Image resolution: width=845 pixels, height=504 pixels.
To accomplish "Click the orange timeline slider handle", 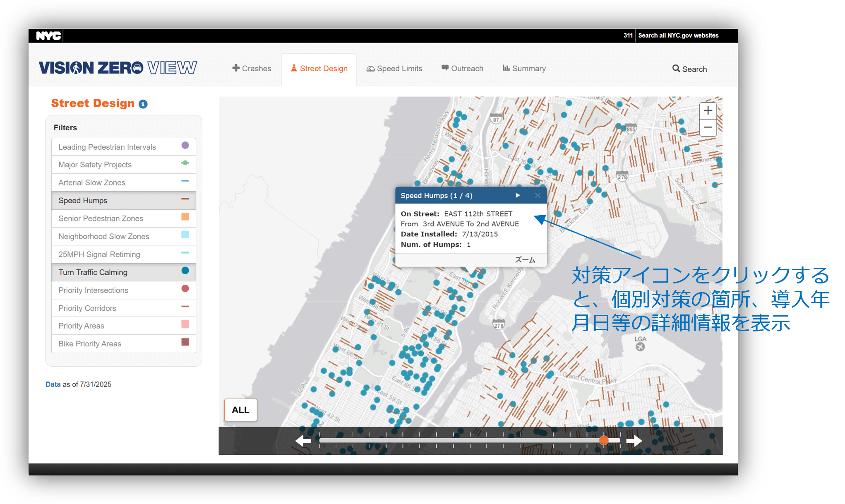I will (604, 440).
